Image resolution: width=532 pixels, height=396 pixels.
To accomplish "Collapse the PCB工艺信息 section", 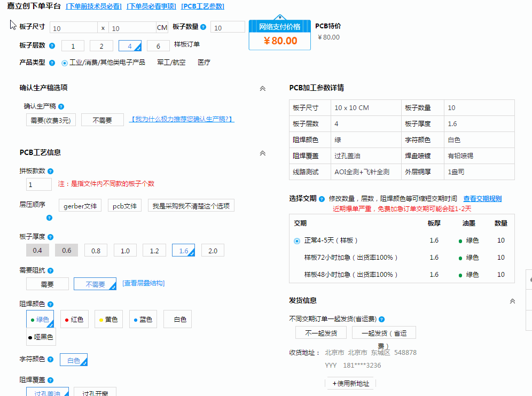I will click(x=262, y=153).
